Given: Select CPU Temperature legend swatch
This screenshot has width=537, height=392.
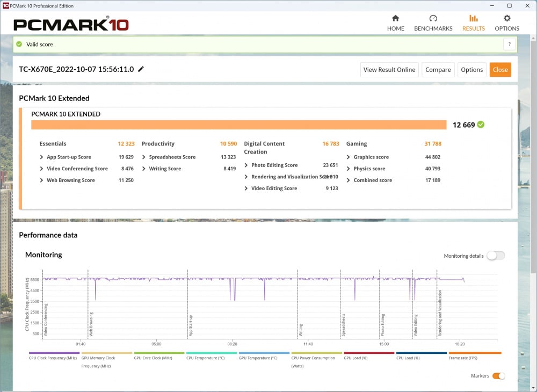Looking at the screenshot, I should click(212, 353).
